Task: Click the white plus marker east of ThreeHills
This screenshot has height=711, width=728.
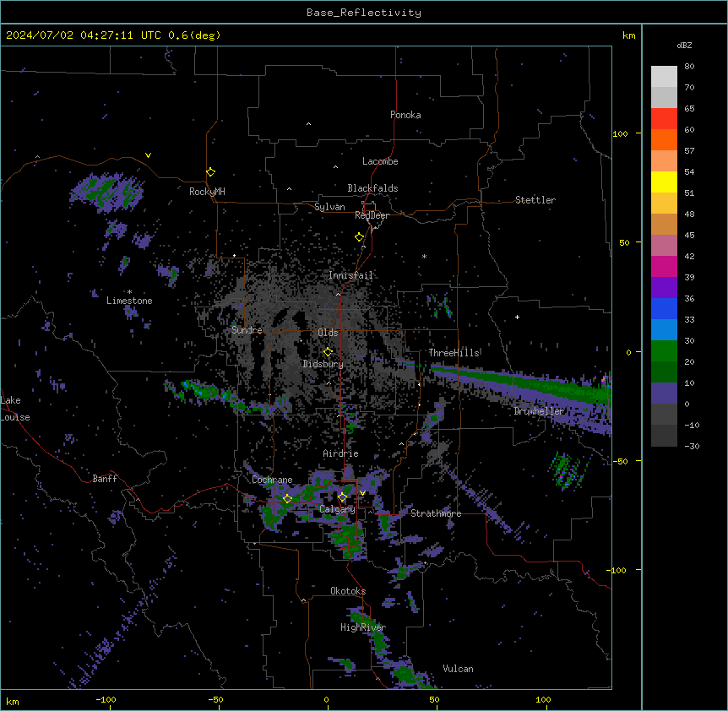Action: [x=517, y=317]
